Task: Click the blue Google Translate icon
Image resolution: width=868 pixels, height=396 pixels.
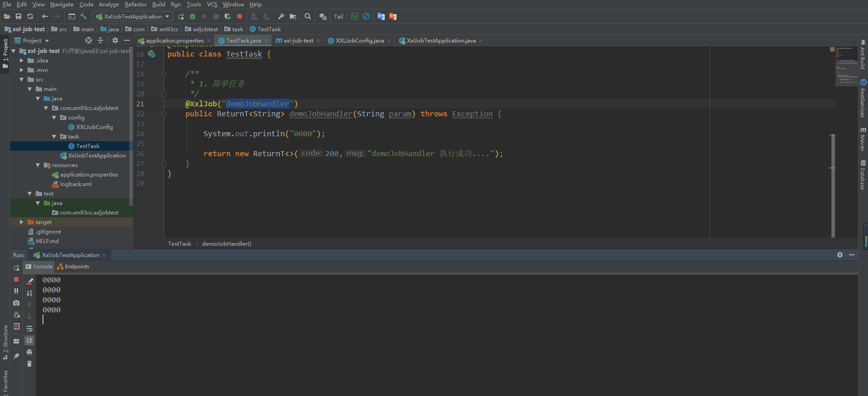Action: [x=381, y=16]
